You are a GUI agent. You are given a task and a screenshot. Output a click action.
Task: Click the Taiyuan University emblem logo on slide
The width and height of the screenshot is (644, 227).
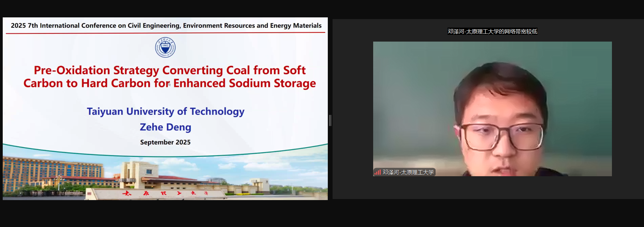click(x=165, y=47)
